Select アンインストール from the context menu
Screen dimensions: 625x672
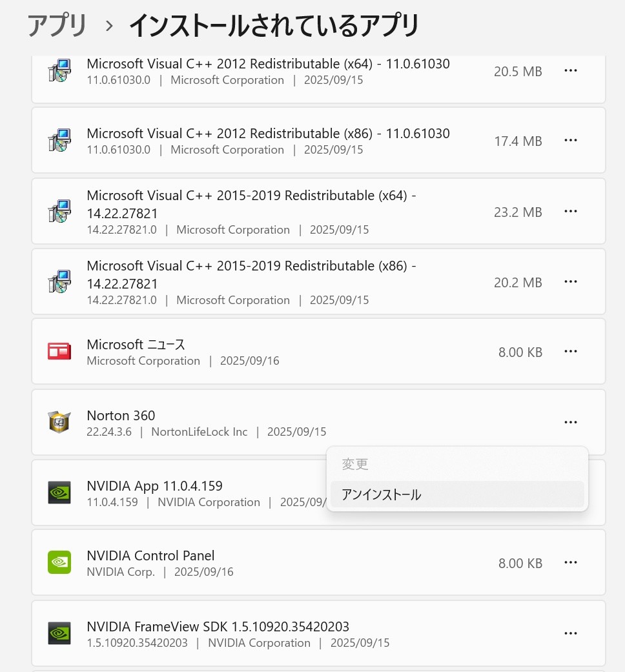[382, 495]
